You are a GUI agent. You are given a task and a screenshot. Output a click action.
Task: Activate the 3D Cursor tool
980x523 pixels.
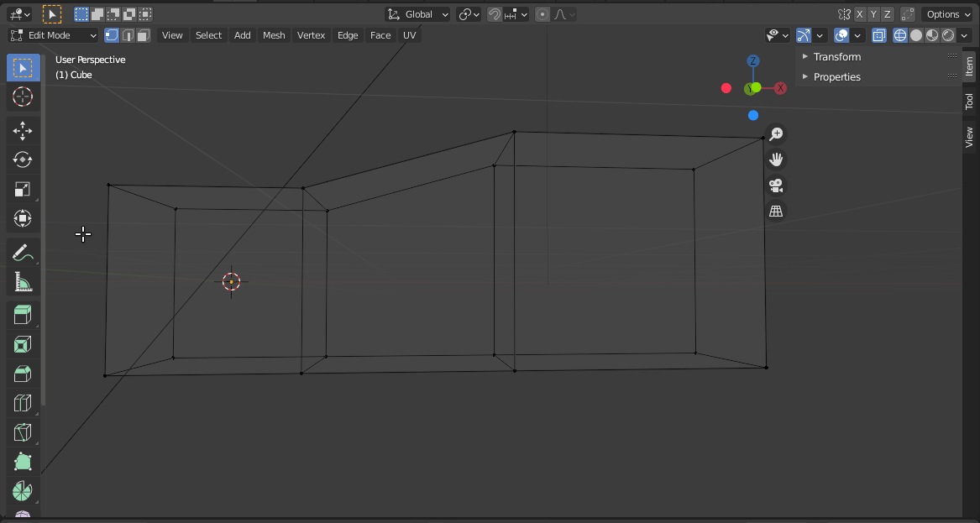pos(24,97)
